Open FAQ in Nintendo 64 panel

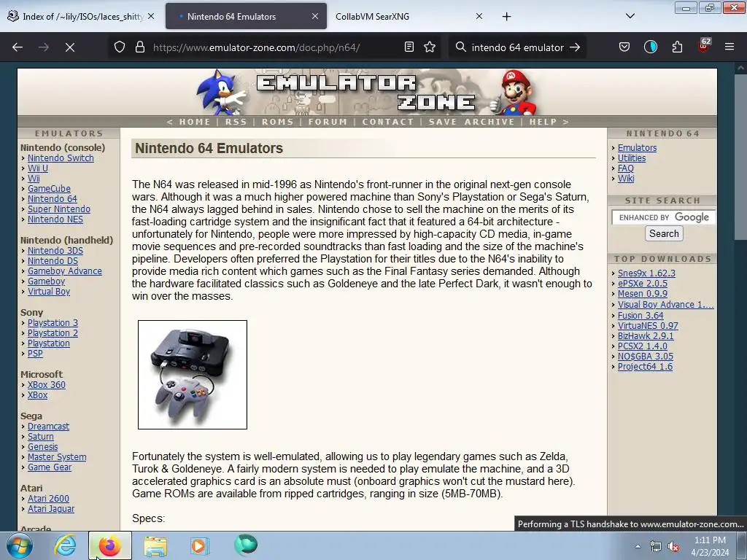[625, 168]
